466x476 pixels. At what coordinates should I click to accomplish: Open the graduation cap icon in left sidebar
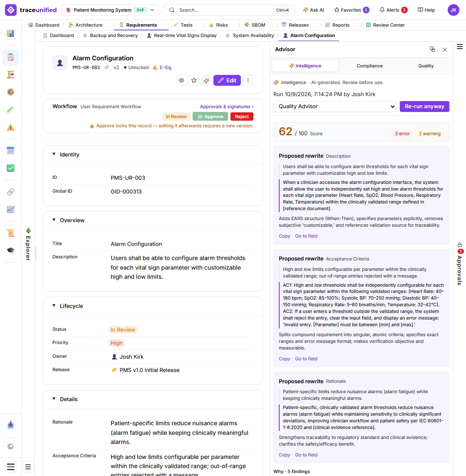tap(11, 251)
